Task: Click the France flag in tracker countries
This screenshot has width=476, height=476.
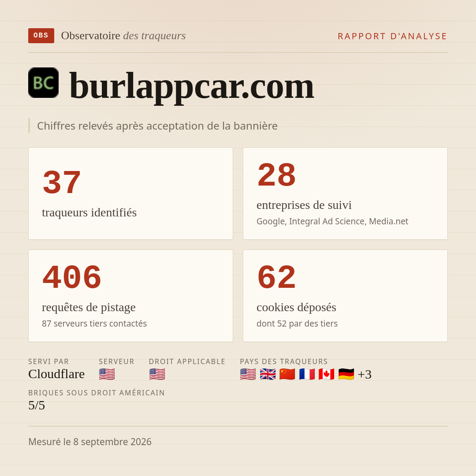Action: (307, 374)
